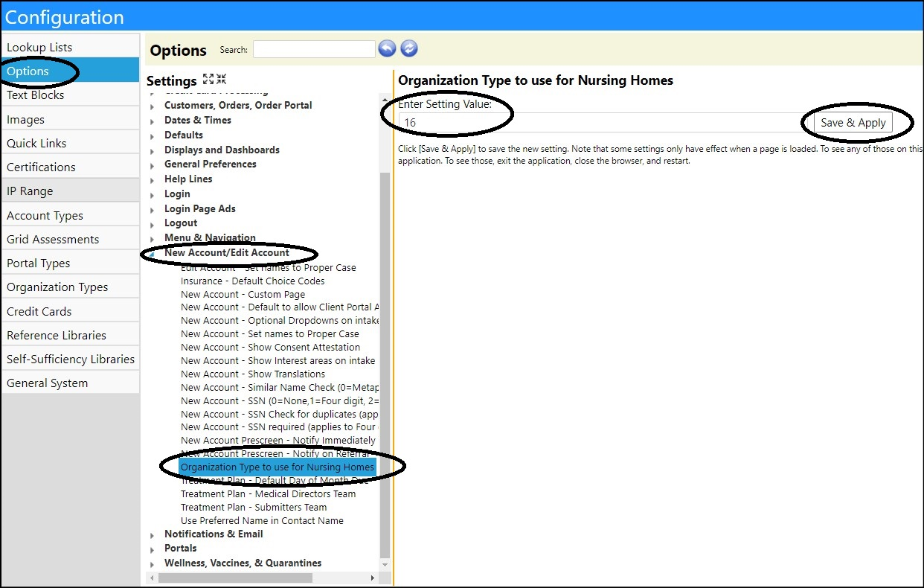
Task: Expand the Help Lines group
Action: pyautogui.click(x=152, y=180)
